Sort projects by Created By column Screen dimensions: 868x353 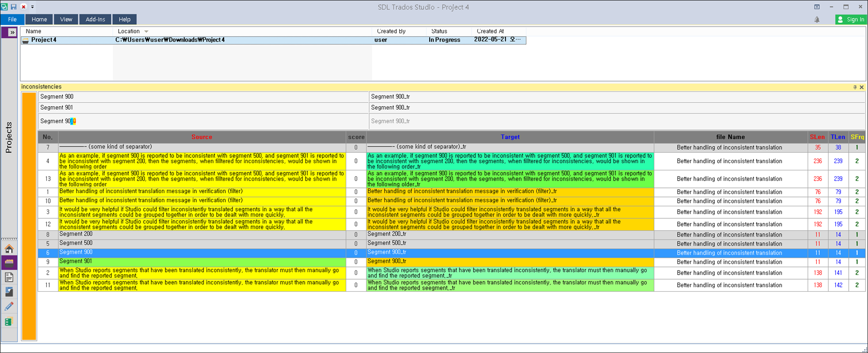[391, 31]
